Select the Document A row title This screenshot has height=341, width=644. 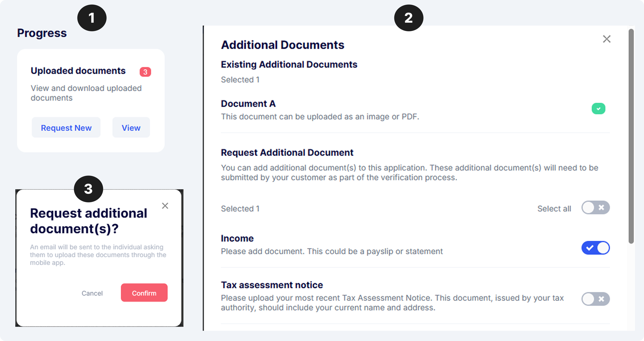click(x=248, y=104)
